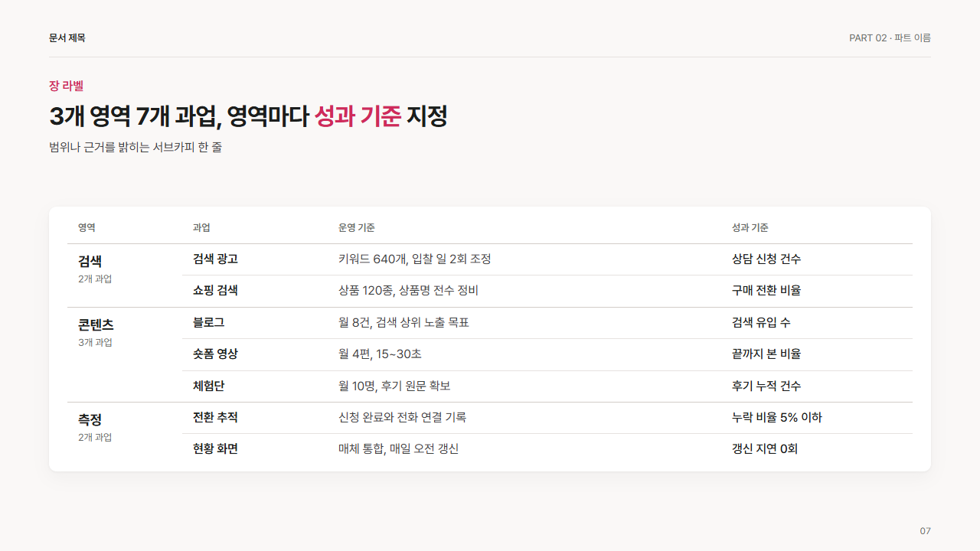Click the 'PART 02 · 파트 이름' label
The width and height of the screenshot is (980, 551).
(890, 38)
